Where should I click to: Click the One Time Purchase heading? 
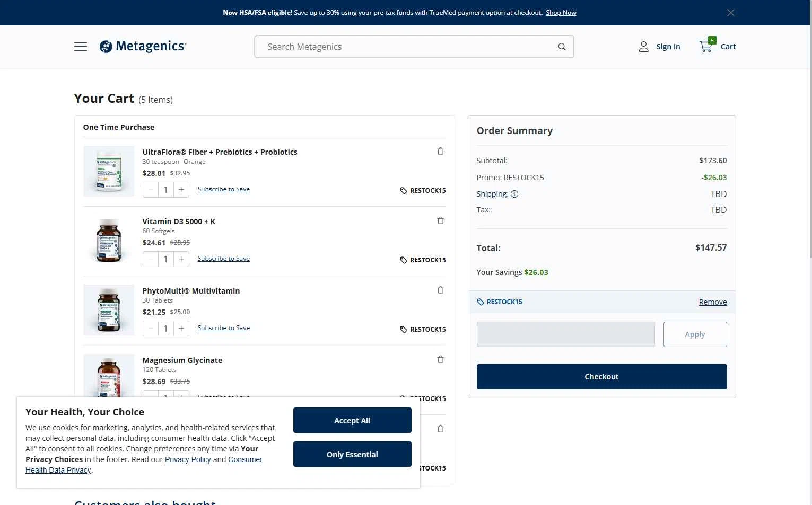coord(119,127)
